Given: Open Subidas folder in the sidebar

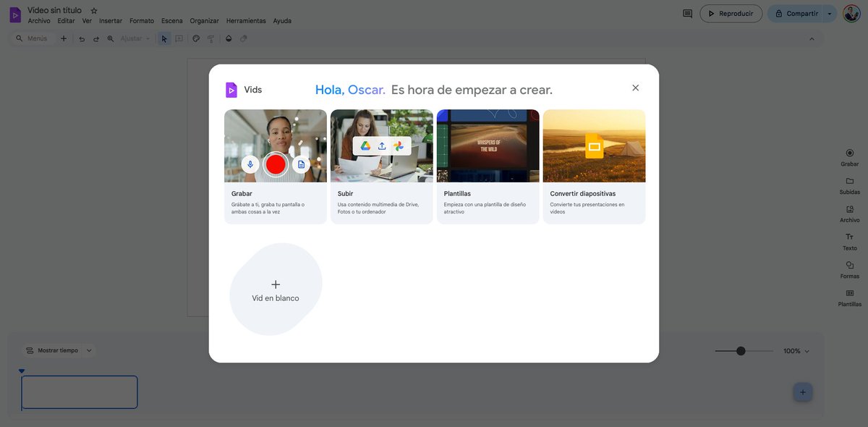Looking at the screenshot, I should [850, 185].
